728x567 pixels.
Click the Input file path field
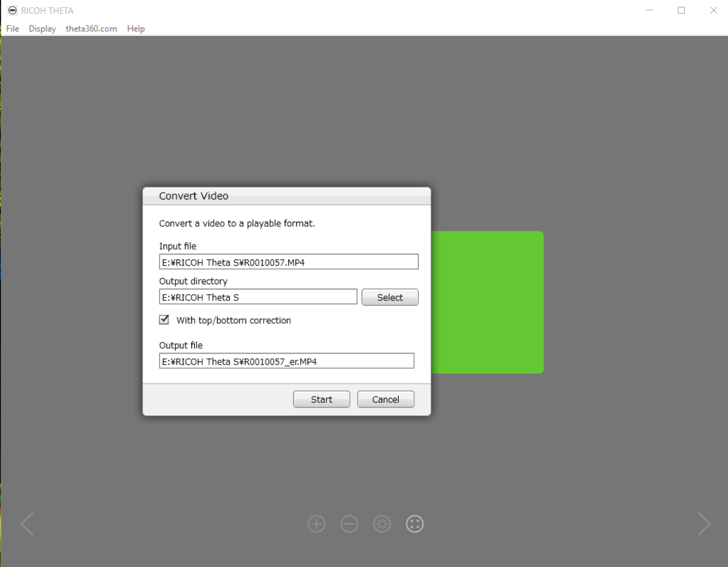pos(289,262)
